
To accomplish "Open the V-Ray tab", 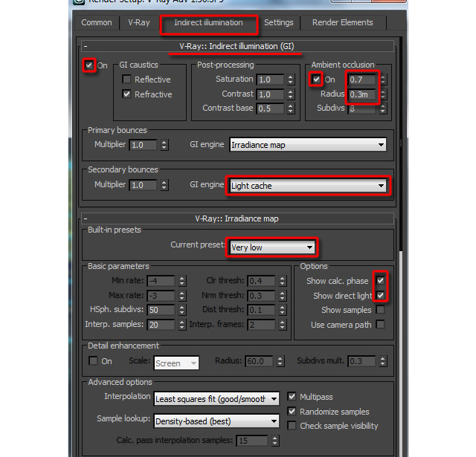I will click(139, 22).
